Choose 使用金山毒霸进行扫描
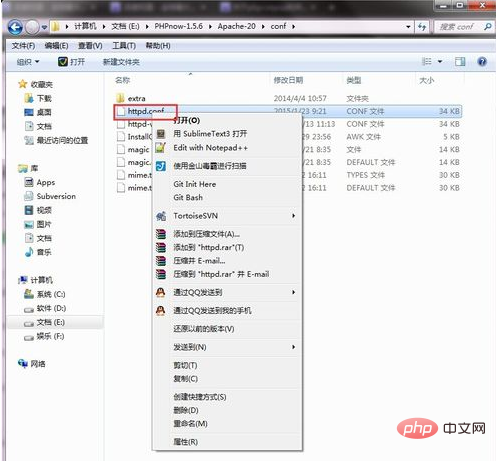The width and height of the screenshot is (496, 461). click(x=210, y=166)
